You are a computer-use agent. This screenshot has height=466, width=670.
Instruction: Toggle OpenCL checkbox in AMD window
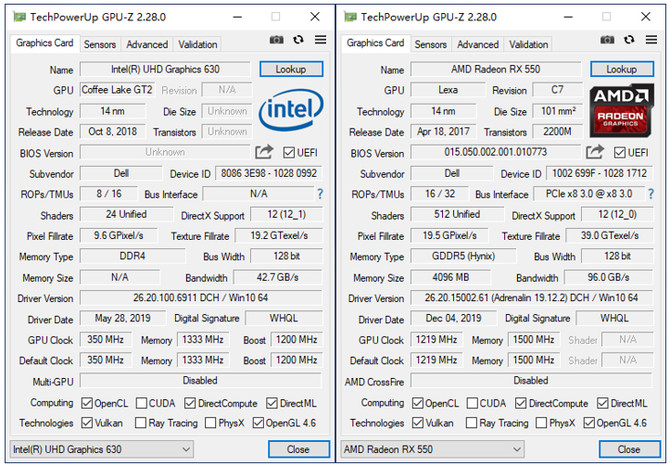point(417,403)
